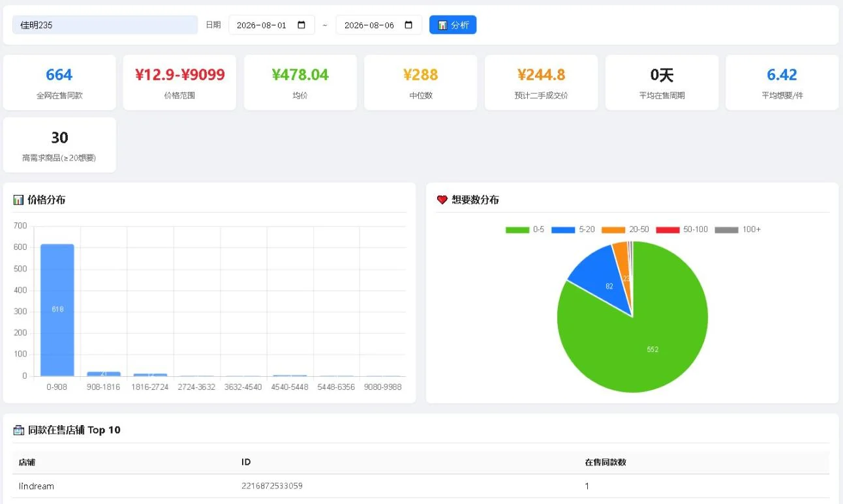Click the 0天 平均在售周期 card
The height and width of the screenshot is (504, 843).
pos(662,82)
